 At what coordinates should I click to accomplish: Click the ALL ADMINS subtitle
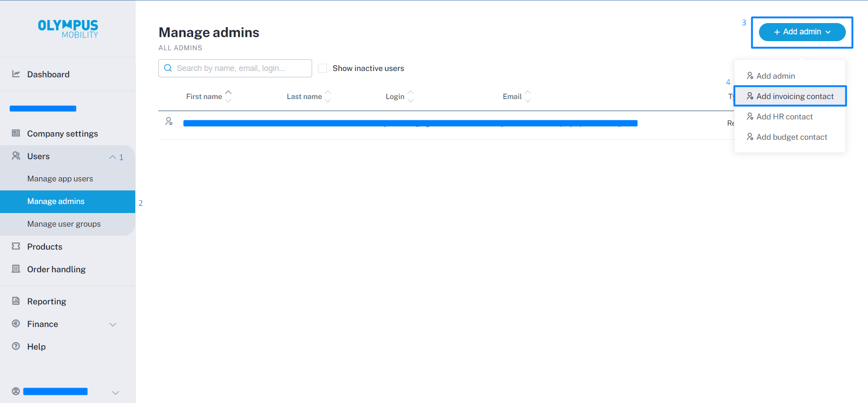click(x=180, y=48)
